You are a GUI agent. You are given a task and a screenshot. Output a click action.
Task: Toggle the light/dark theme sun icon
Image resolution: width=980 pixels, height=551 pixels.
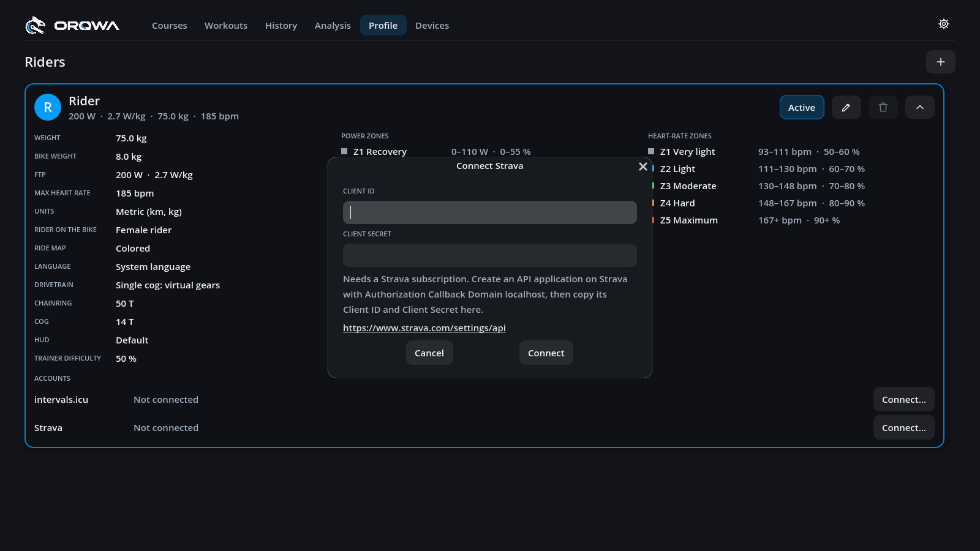pos(944,24)
